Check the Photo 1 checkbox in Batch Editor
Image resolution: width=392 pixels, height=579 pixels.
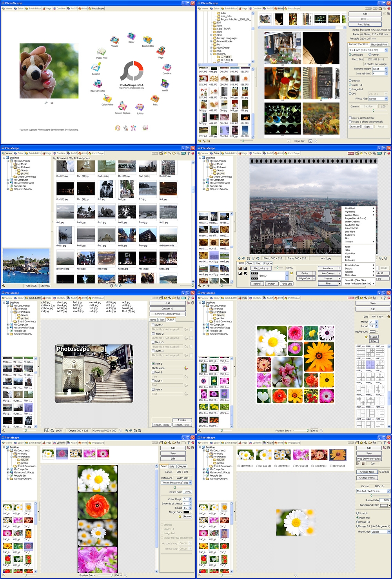point(153,325)
